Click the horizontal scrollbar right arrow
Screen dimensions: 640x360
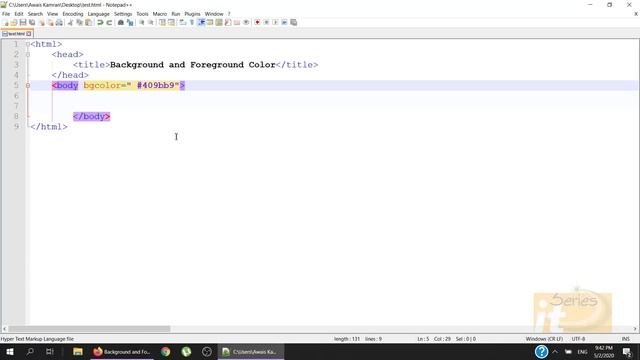[635, 329]
